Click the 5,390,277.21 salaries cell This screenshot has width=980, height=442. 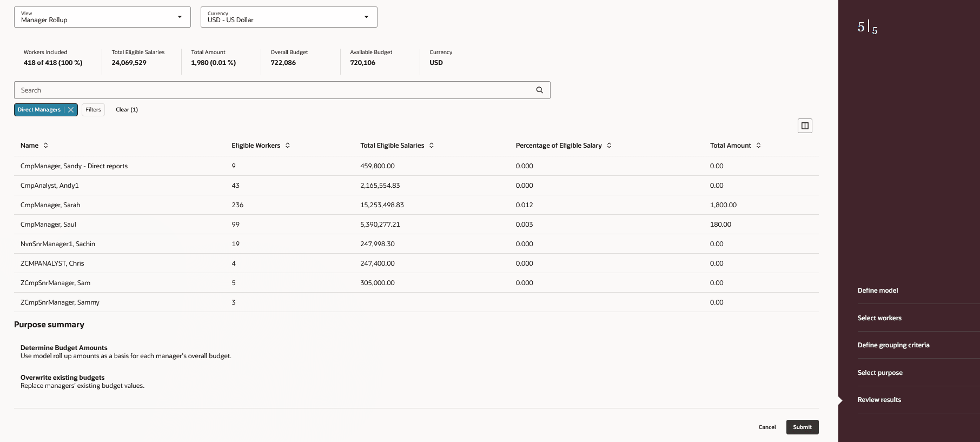tap(380, 225)
